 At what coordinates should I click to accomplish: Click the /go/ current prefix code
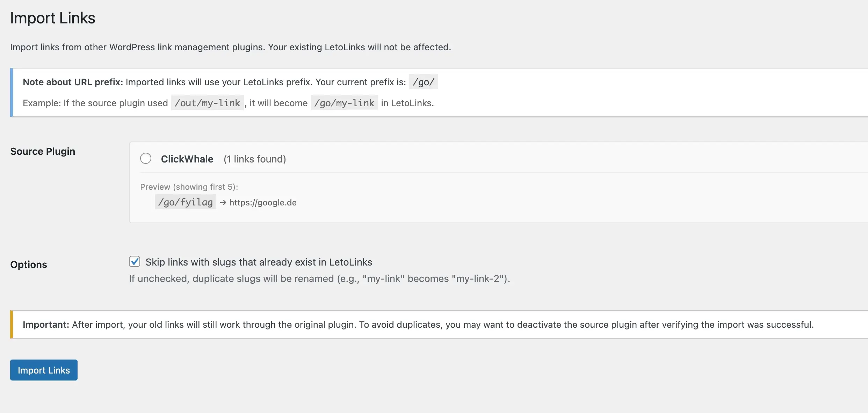(x=424, y=82)
